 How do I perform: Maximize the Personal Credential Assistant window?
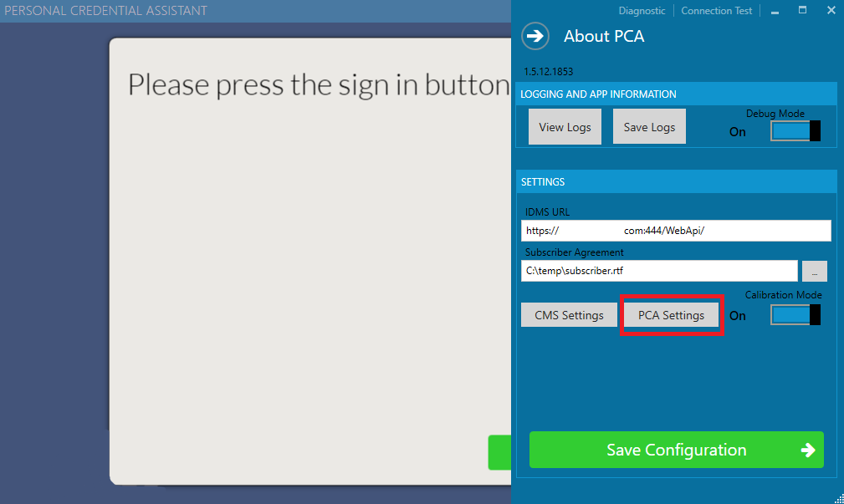point(802,10)
